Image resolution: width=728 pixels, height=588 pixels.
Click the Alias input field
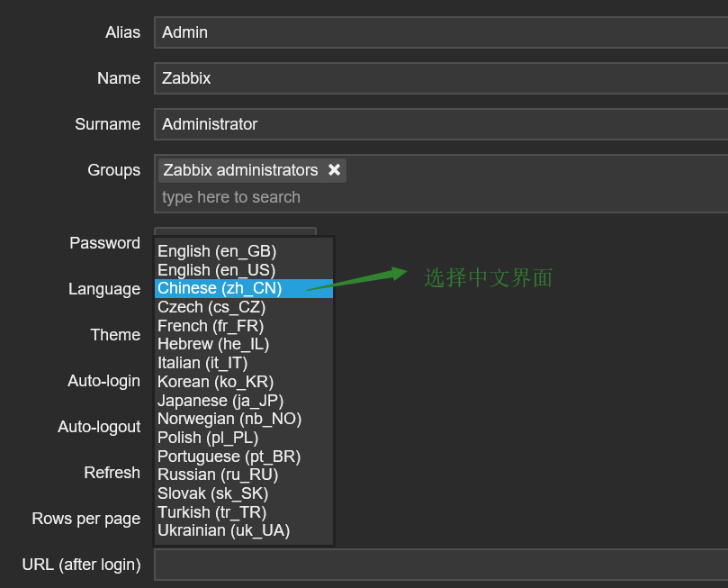coord(441,32)
